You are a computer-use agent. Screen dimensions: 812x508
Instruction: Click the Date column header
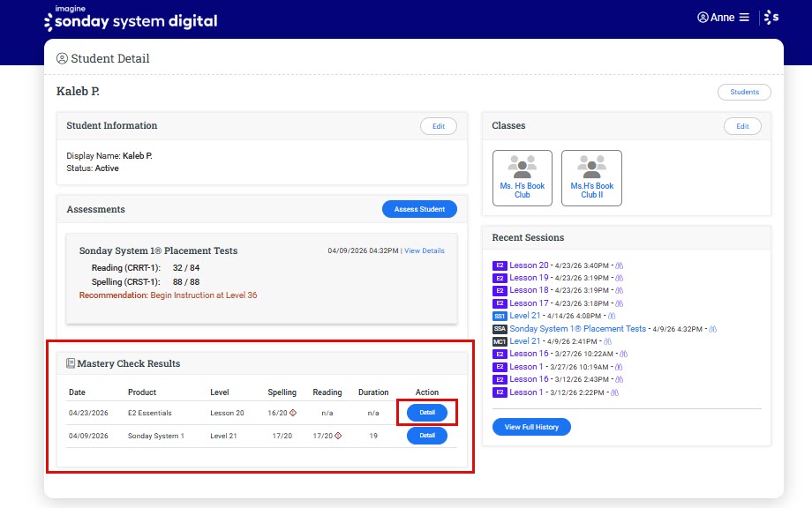point(77,392)
